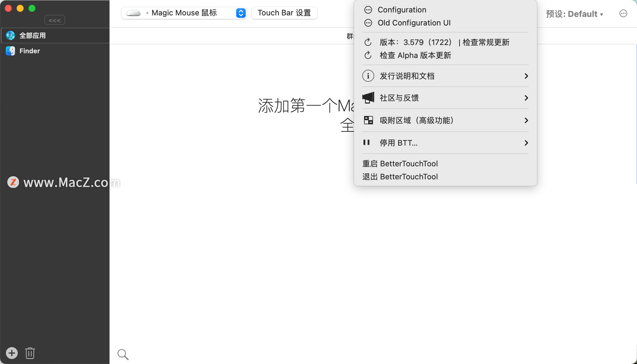637x364 pixels.
Task: Collapse sidebar with <<< button
Action: 55,20
